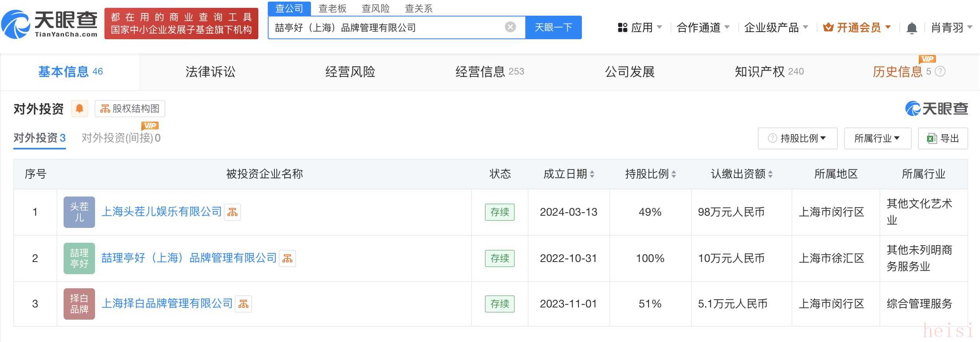Open equity chart icon for 上海头茬儿娱乐有限公司

click(x=232, y=212)
